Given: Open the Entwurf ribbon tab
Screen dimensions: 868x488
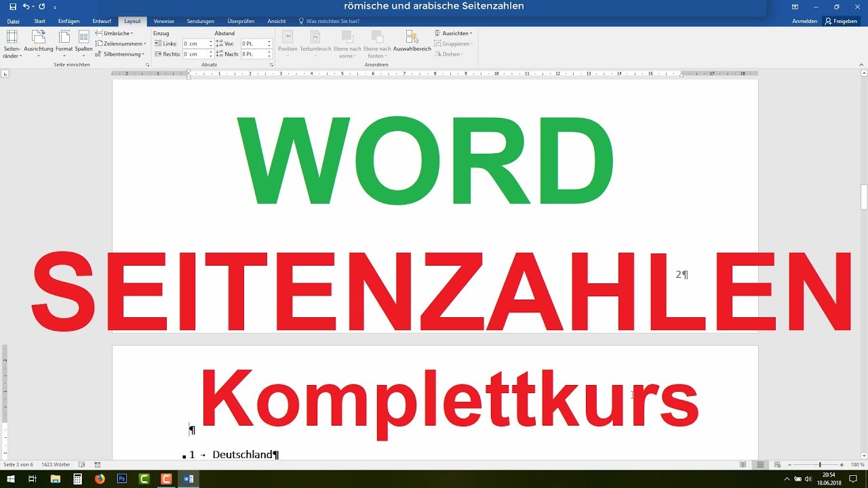Looking at the screenshot, I should click(x=102, y=21).
